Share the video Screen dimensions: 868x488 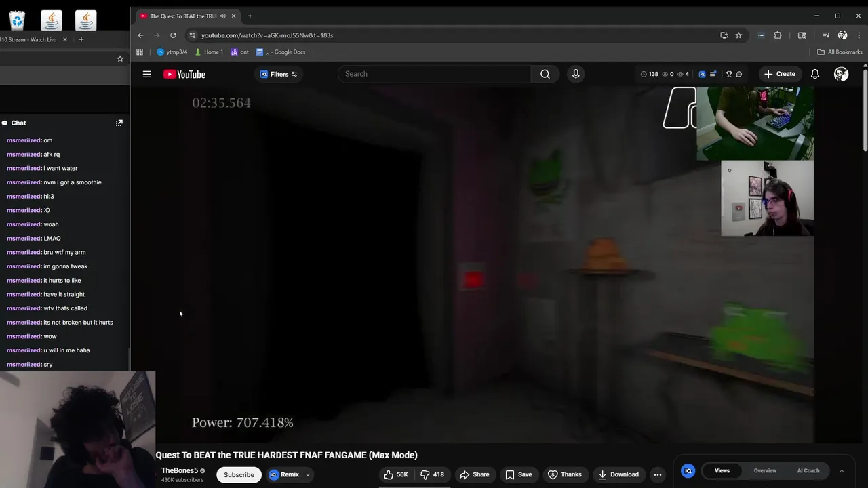click(x=474, y=474)
